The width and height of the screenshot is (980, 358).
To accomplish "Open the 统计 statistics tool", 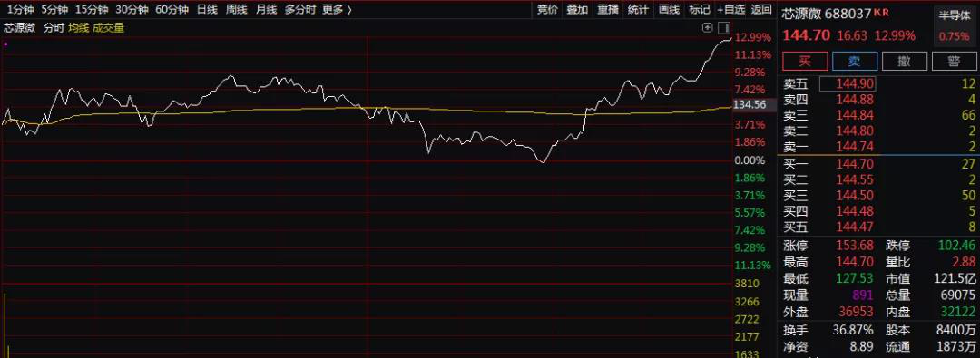I will [x=638, y=9].
